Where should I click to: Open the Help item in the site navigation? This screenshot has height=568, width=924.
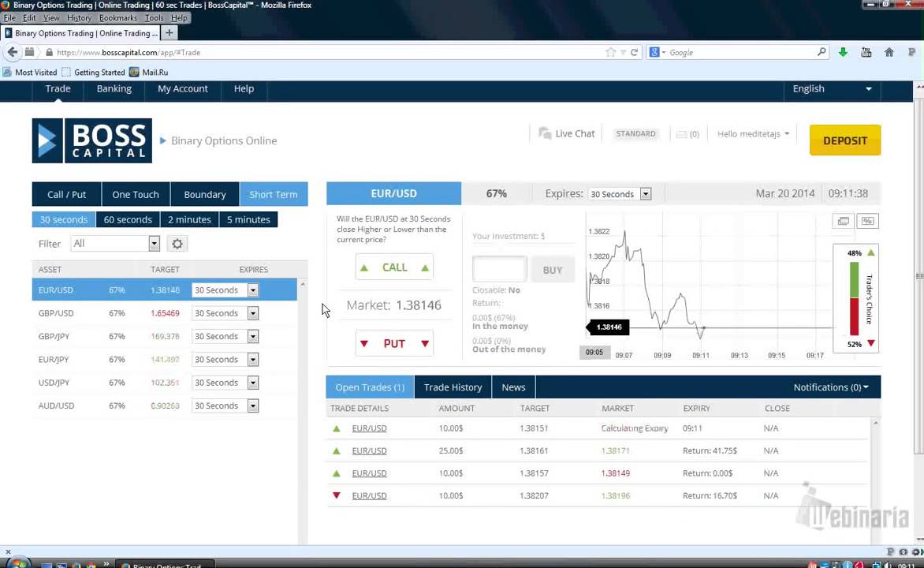tap(244, 89)
